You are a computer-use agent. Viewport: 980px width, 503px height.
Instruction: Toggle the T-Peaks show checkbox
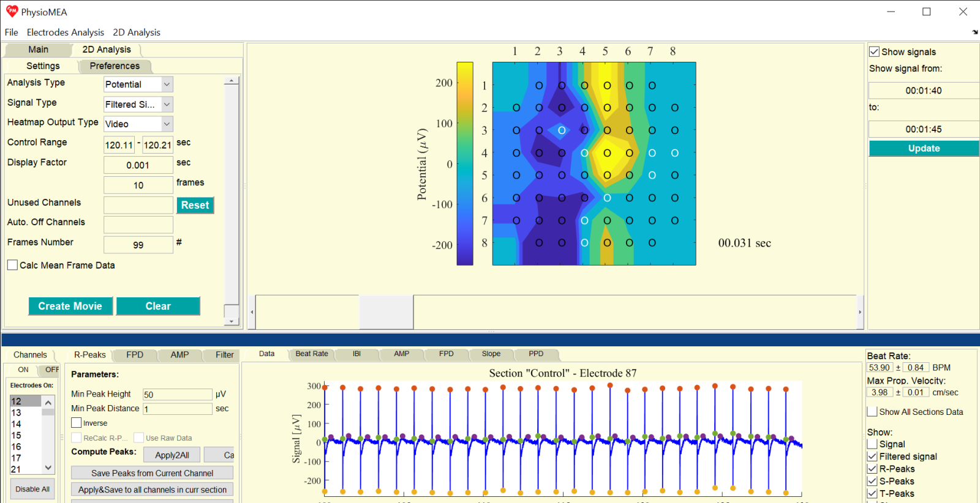pos(872,493)
